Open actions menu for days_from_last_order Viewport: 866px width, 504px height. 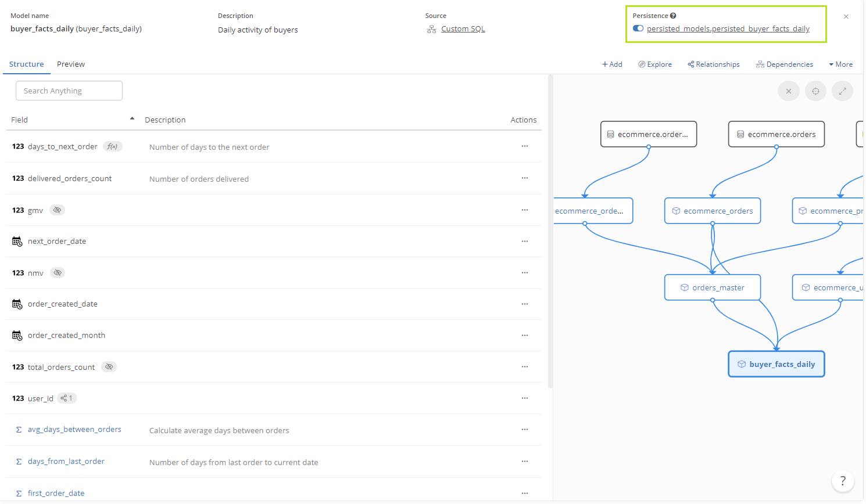point(525,461)
